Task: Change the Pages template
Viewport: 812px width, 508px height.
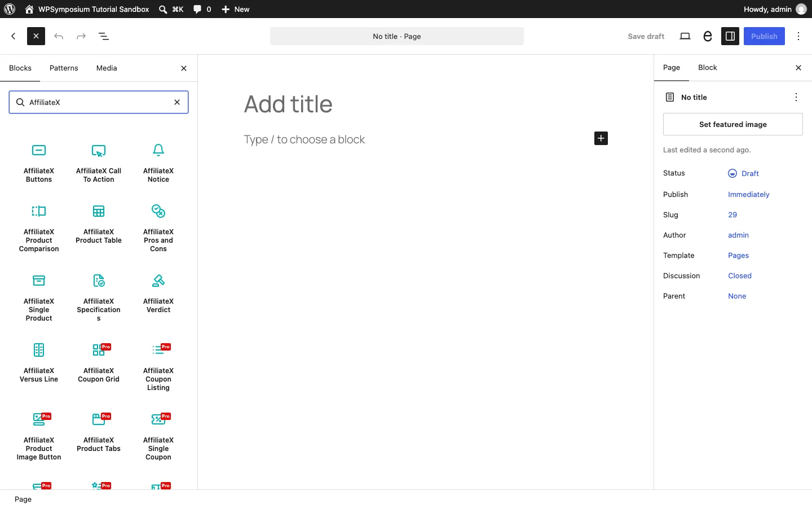Action: [x=739, y=255]
